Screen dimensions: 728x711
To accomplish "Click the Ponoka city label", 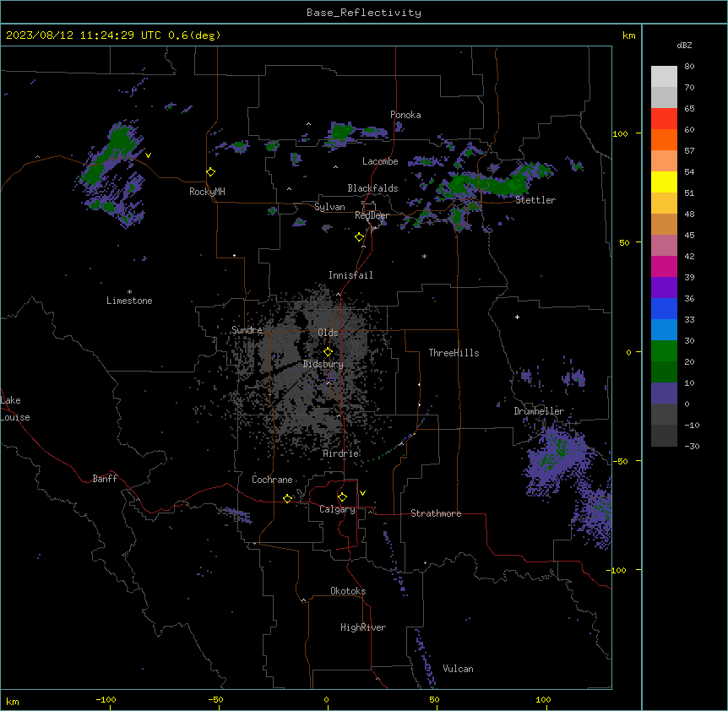I will click(405, 115).
